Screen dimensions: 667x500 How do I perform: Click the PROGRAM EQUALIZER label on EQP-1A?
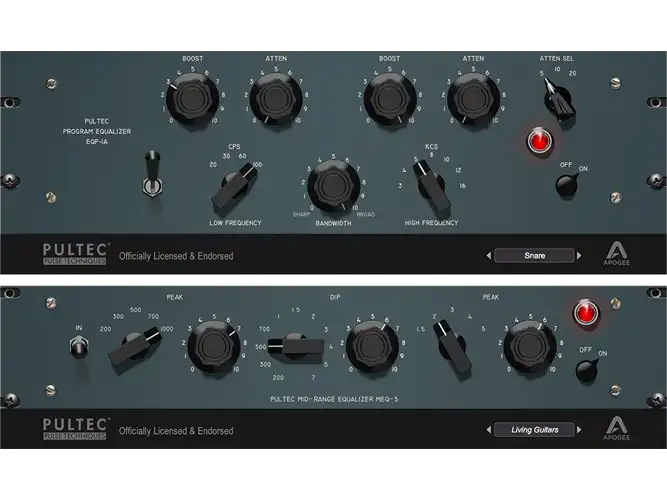pyautogui.click(x=97, y=131)
